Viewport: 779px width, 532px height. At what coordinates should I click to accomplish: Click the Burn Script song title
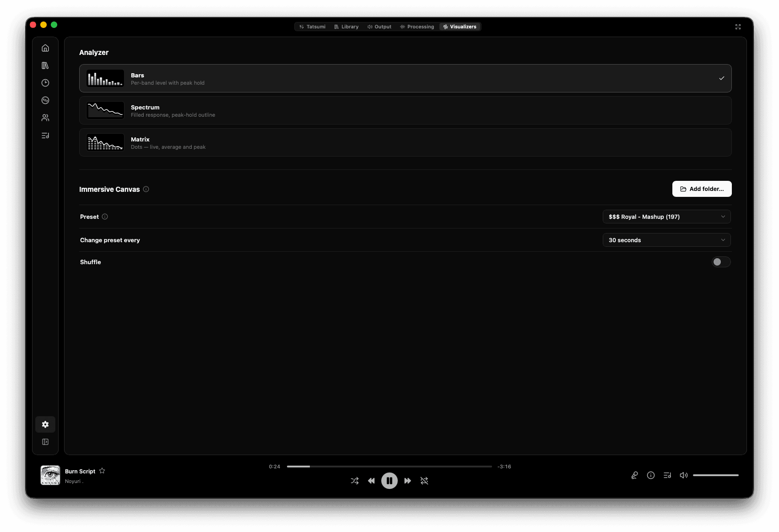tap(80, 471)
